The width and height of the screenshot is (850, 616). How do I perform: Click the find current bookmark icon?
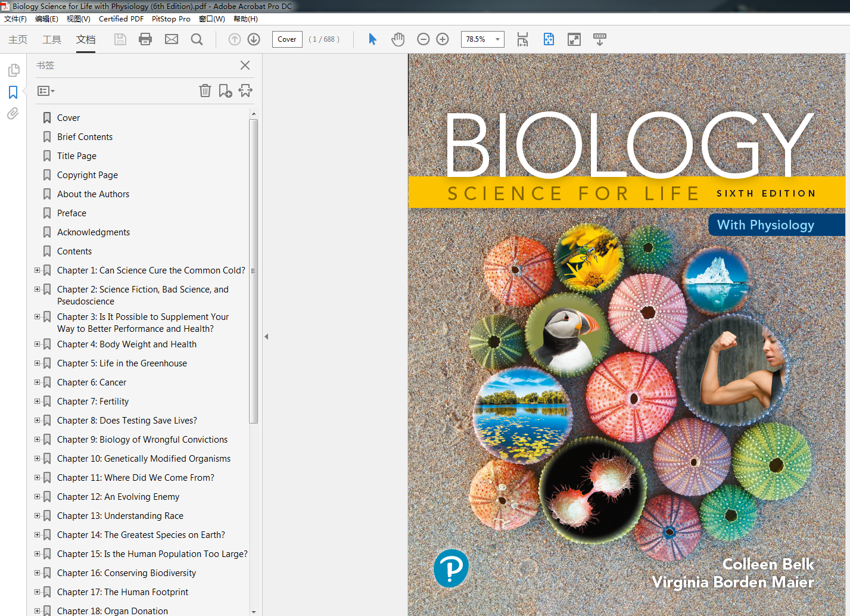click(245, 91)
